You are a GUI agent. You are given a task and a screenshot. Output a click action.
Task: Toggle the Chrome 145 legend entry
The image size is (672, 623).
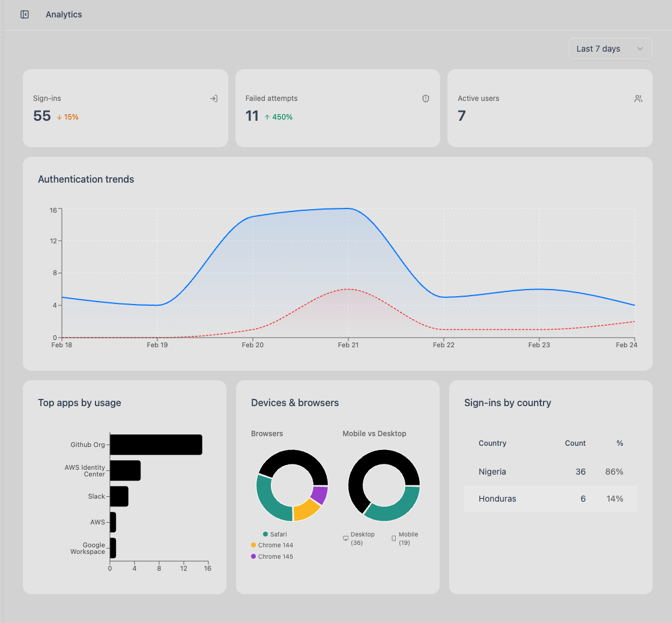point(271,556)
